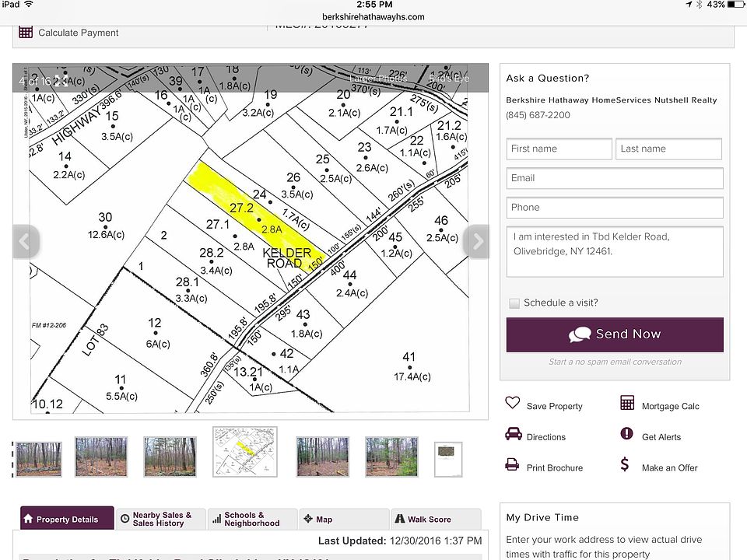The width and height of the screenshot is (747, 560).
Task: Show previous photo with left arrow
Action: (25, 242)
